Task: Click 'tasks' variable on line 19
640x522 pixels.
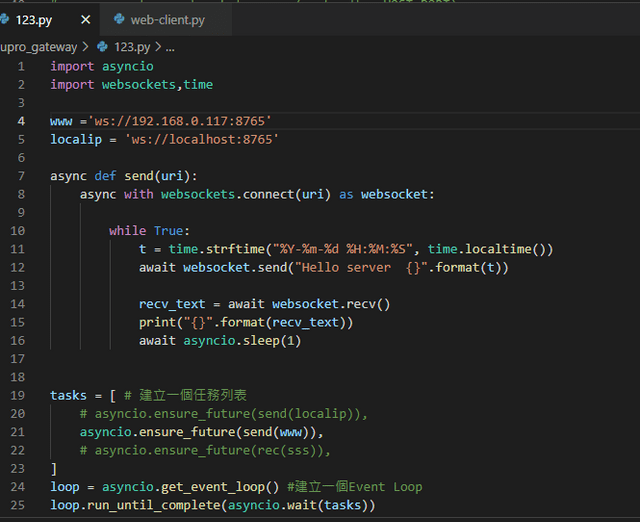Action: [68, 395]
